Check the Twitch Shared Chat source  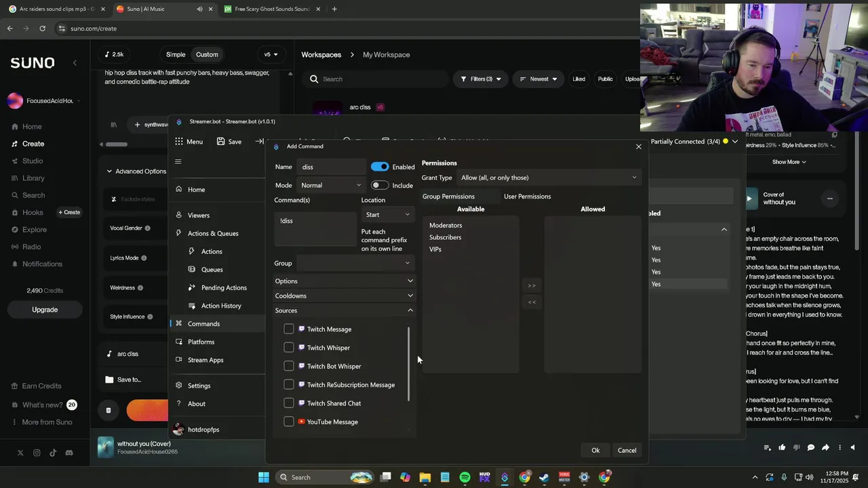click(x=289, y=403)
